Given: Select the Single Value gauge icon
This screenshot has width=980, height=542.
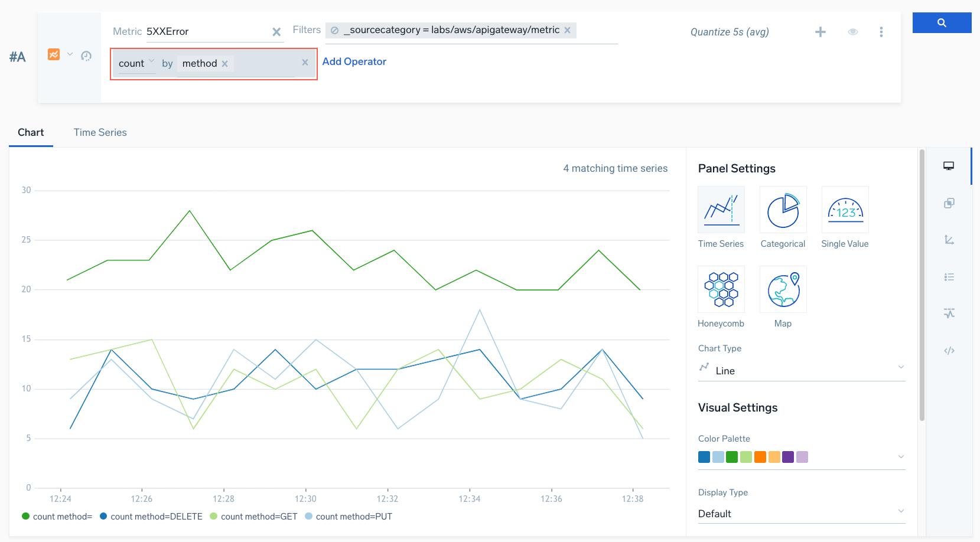Looking at the screenshot, I should coord(845,210).
